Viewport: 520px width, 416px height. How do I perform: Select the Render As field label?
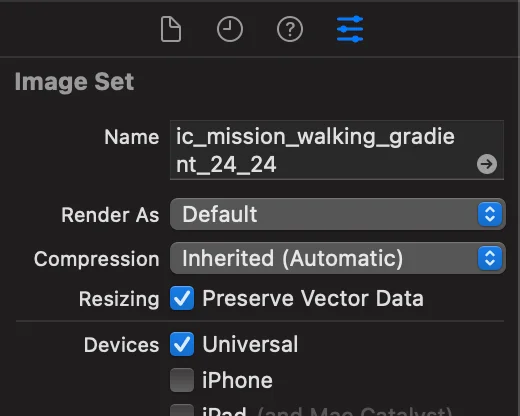[x=110, y=215]
